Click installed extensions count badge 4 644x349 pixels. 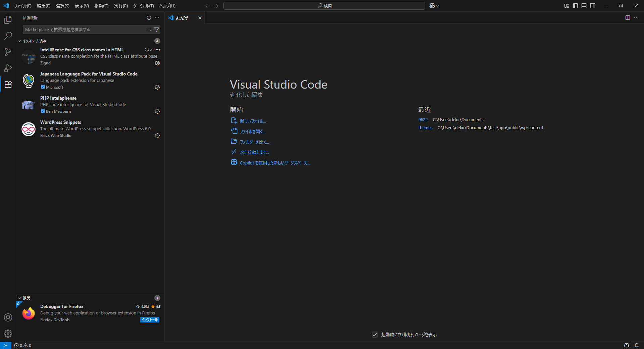(x=157, y=41)
